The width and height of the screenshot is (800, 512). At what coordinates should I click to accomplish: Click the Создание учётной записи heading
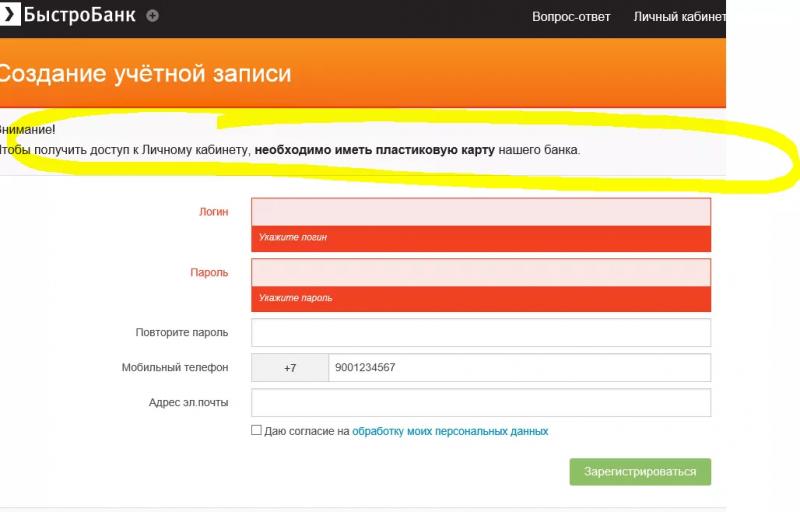coord(146,74)
